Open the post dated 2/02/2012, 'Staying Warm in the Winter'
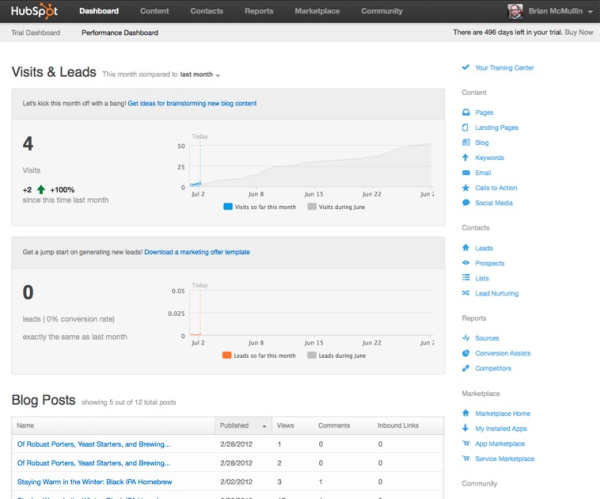 (95, 482)
